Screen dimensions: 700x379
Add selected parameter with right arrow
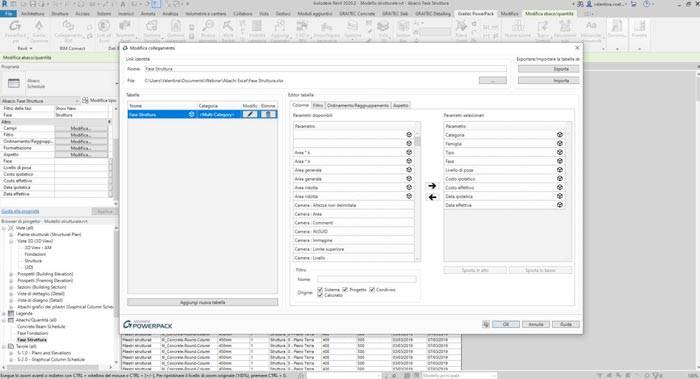pyautogui.click(x=432, y=186)
